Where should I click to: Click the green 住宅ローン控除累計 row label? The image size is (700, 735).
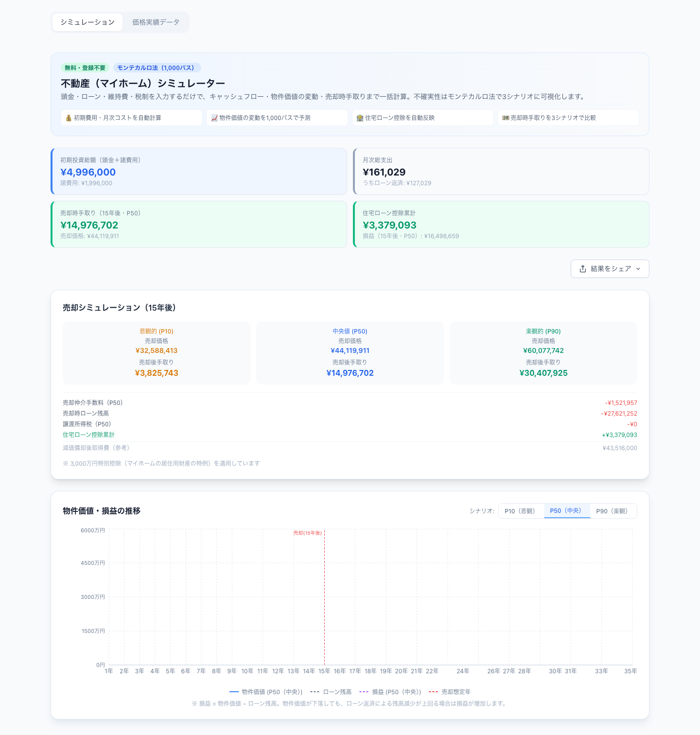point(88,435)
